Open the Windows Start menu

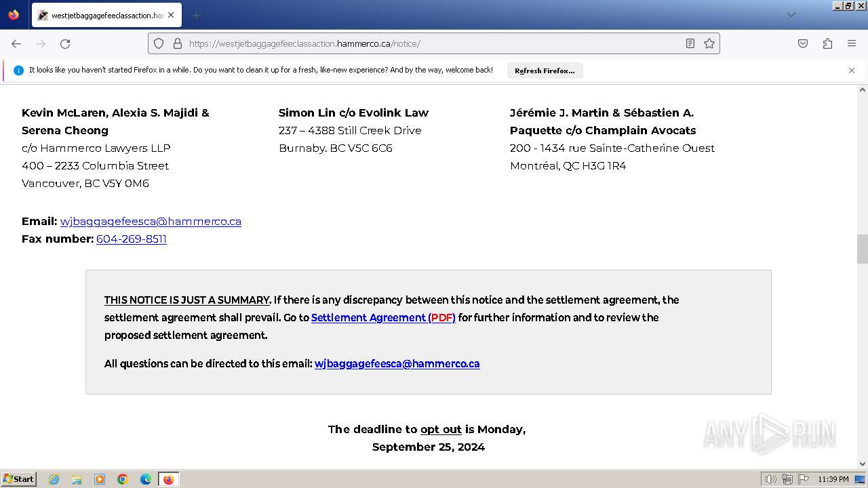pyautogui.click(x=19, y=479)
